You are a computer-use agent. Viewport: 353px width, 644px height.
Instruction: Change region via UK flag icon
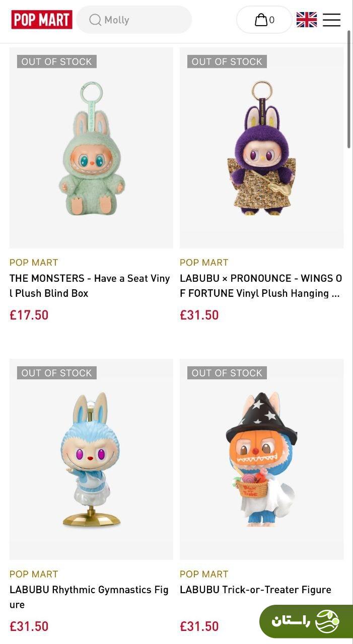(306, 20)
